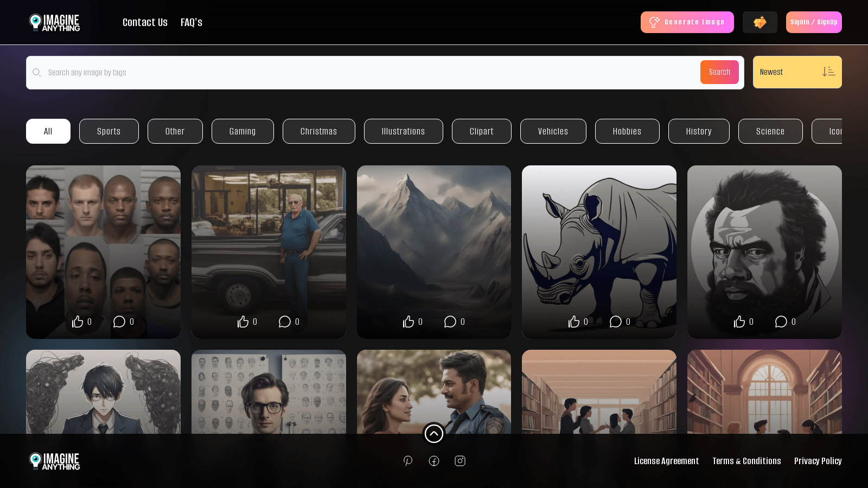Select the Vehicles category filter
The image size is (868, 488).
pos(553,131)
